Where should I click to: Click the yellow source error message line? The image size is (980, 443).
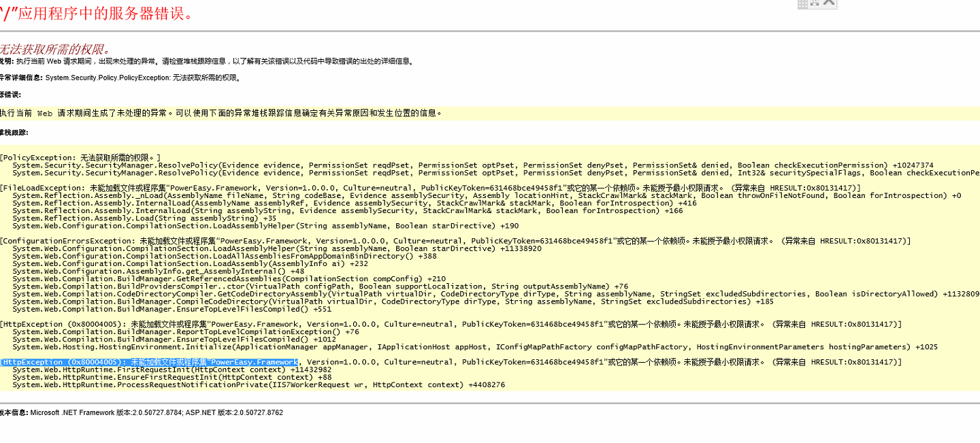click(x=221, y=113)
